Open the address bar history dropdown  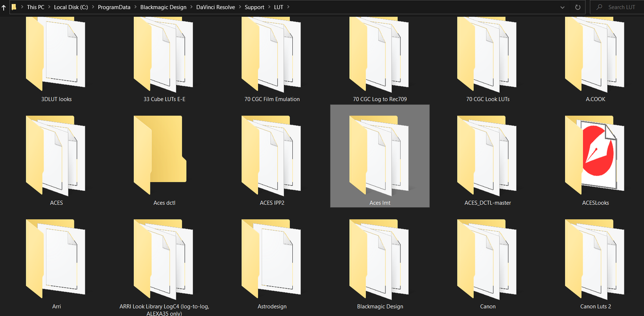(562, 8)
